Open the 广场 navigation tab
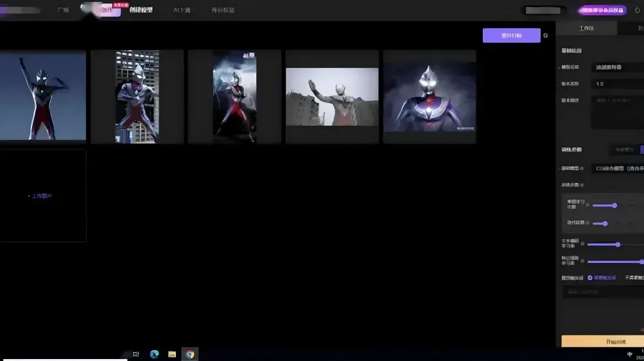The height and width of the screenshot is (361, 644). (x=64, y=10)
